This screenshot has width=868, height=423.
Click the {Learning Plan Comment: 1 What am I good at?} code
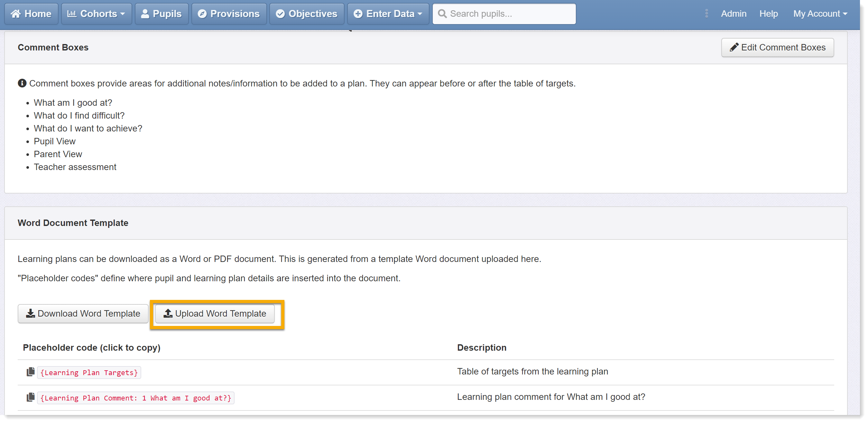point(135,398)
